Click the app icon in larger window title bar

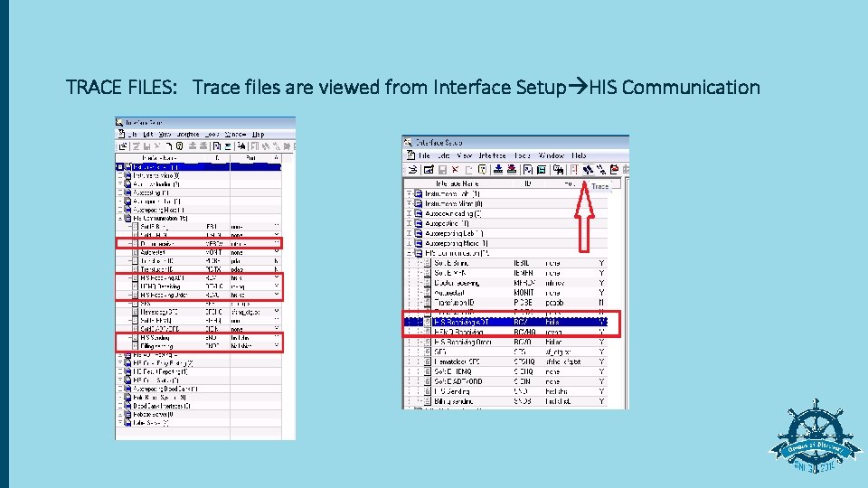[x=409, y=142]
